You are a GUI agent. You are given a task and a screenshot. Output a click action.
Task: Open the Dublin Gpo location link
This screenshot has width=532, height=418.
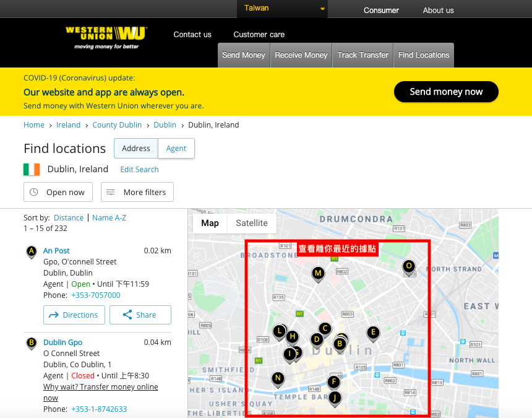click(x=62, y=342)
